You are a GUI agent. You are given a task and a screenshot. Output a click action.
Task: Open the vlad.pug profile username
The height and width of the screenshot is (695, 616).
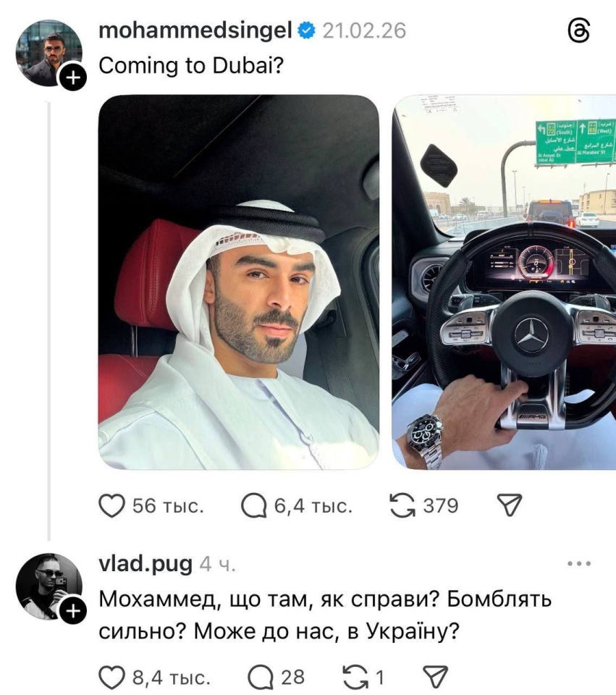pyautogui.click(x=145, y=564)
